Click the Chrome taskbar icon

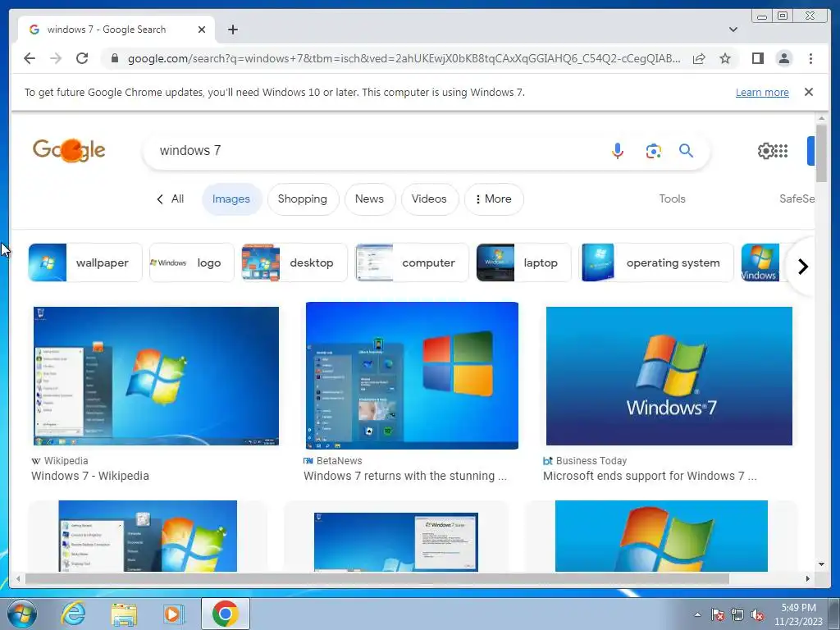coord(226,614)
